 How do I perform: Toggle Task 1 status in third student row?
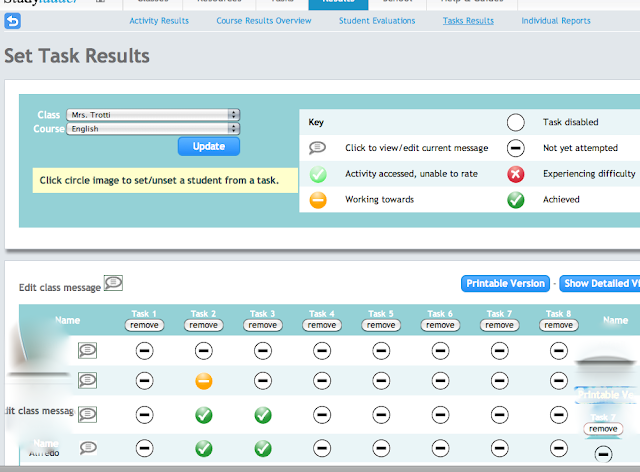[x=144, y=415]
